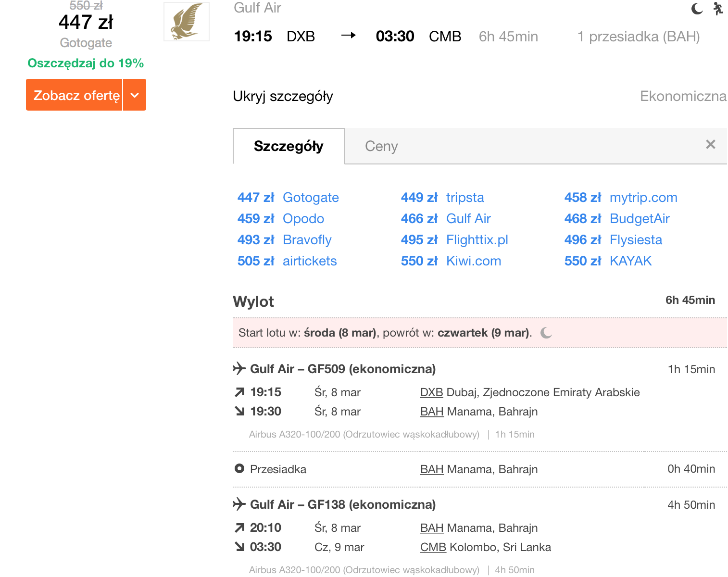Click the 447 zł headline price

click(x=86, y=22)
